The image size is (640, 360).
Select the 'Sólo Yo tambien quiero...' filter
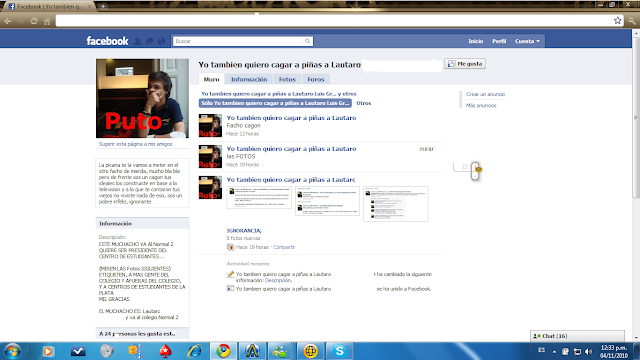tap(276, 103)
